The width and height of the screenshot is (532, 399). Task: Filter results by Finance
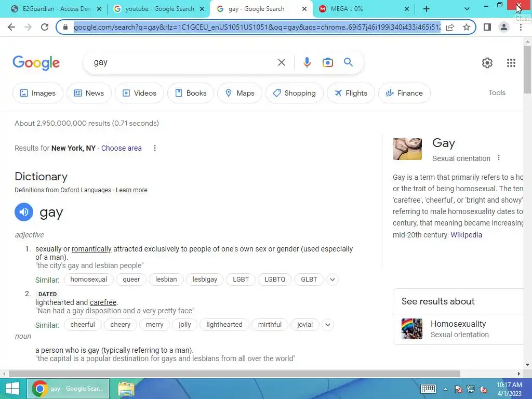[404, 93]
